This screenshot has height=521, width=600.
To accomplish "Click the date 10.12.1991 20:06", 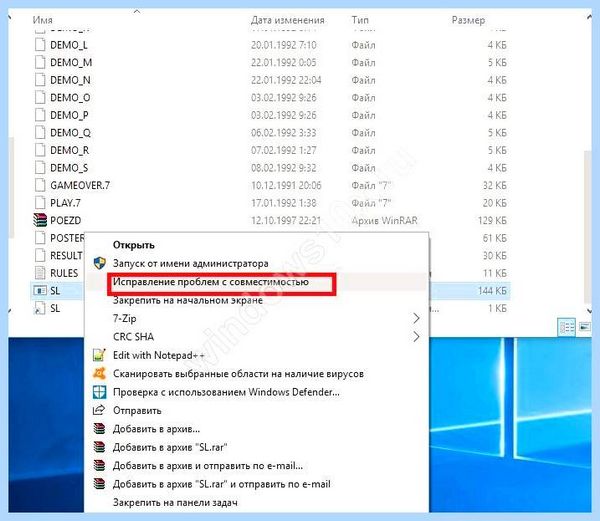I will pos(286,186).
